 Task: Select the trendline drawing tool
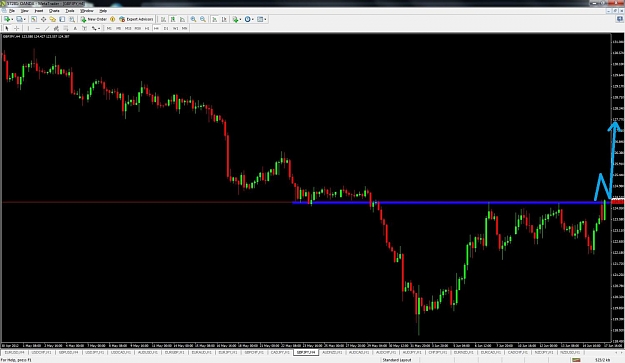coord(47,28)
